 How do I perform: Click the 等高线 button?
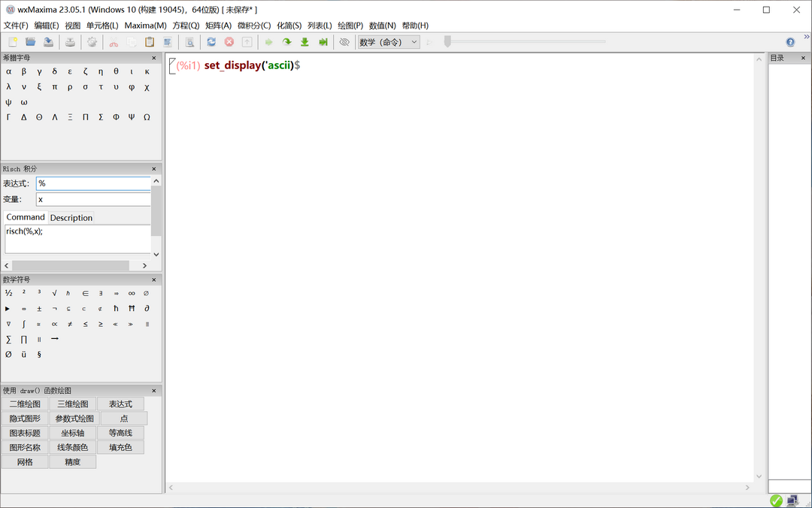click(x=120, y=433)
